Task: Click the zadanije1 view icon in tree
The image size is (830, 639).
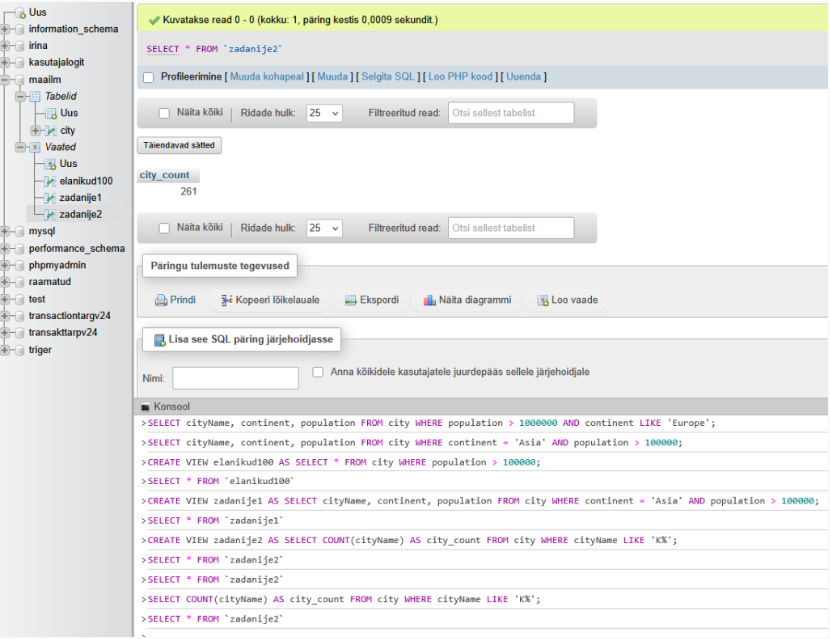Action: (50, 198)
